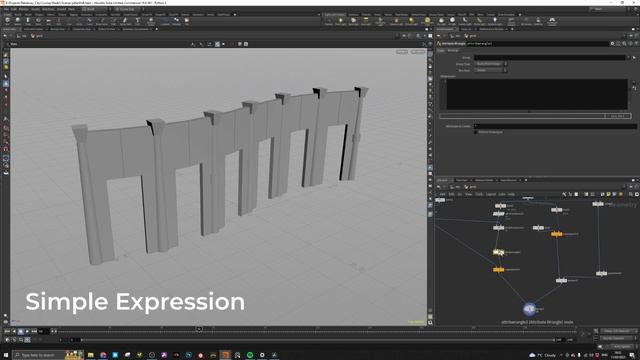Open the Render menu
The image size is (640, 360).
point(24,9)
